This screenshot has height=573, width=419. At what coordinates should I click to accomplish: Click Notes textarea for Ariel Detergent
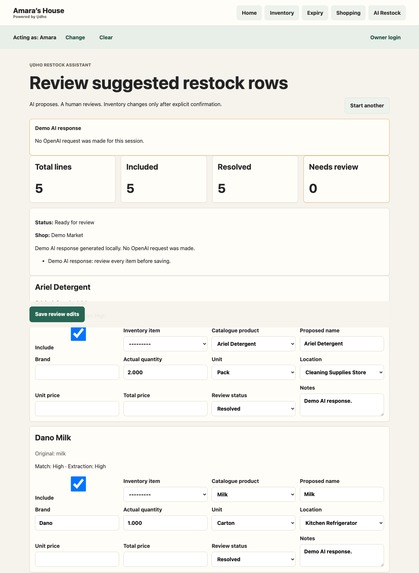[342, 405]
